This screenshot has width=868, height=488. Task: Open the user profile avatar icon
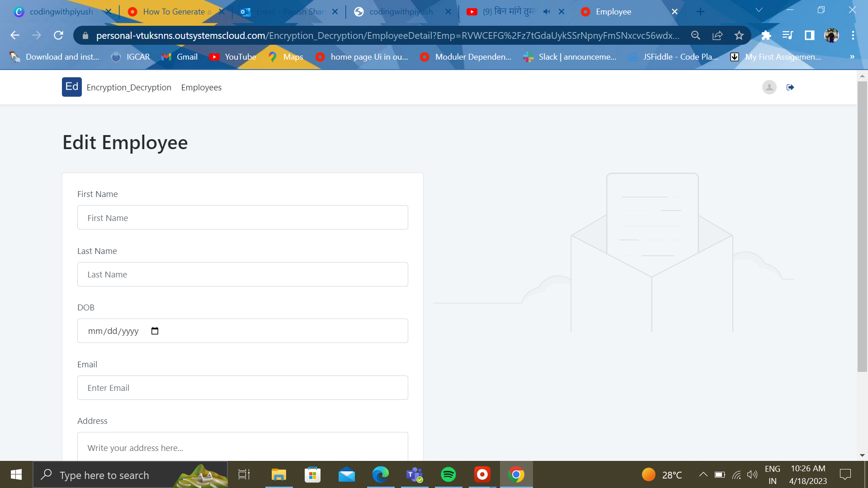pos(769,87)
